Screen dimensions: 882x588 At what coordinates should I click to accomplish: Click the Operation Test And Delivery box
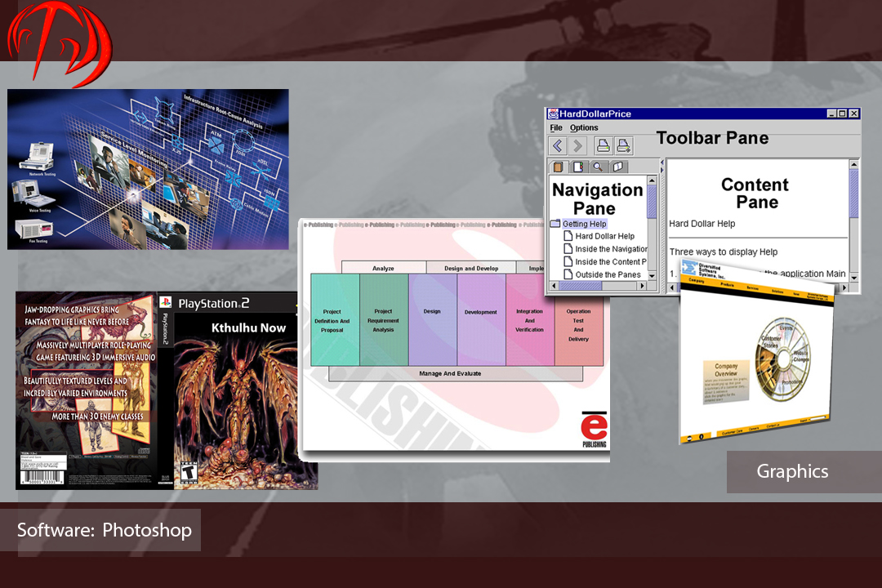click(579, 331)
